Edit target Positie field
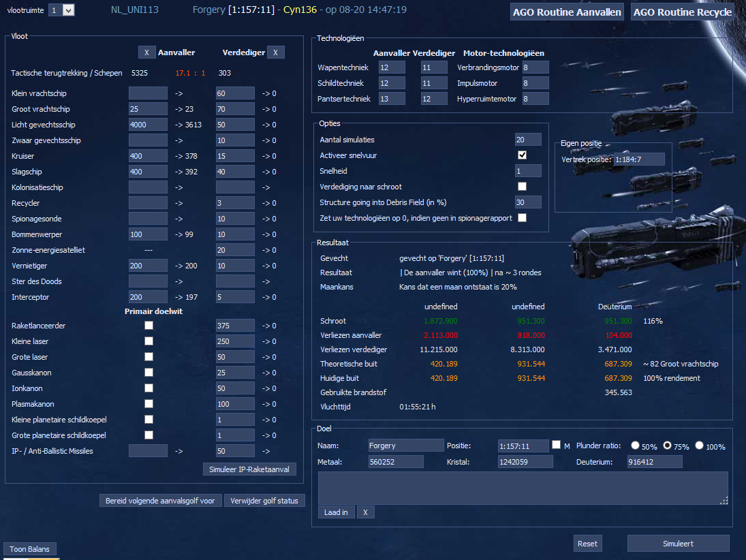Image resolution: width=746 pixels, height=560 pixels. [523, 446]
